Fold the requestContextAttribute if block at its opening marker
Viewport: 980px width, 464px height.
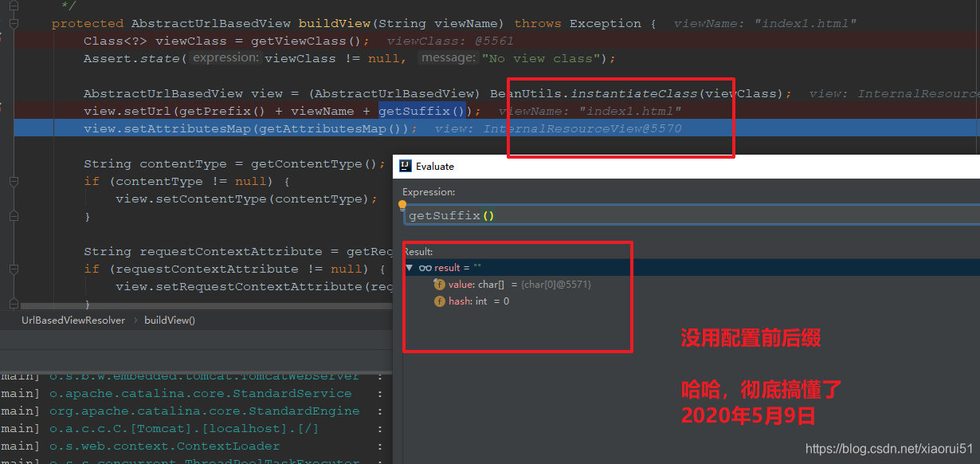[x=14, y=269]
